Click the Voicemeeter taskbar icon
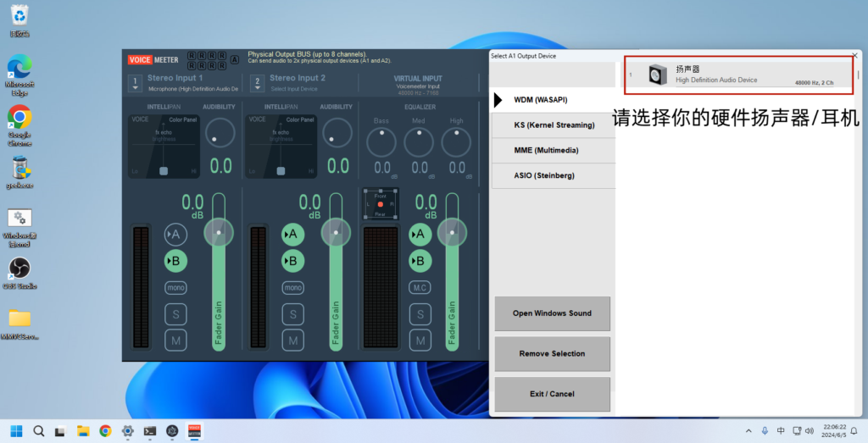 coord(194,431)
